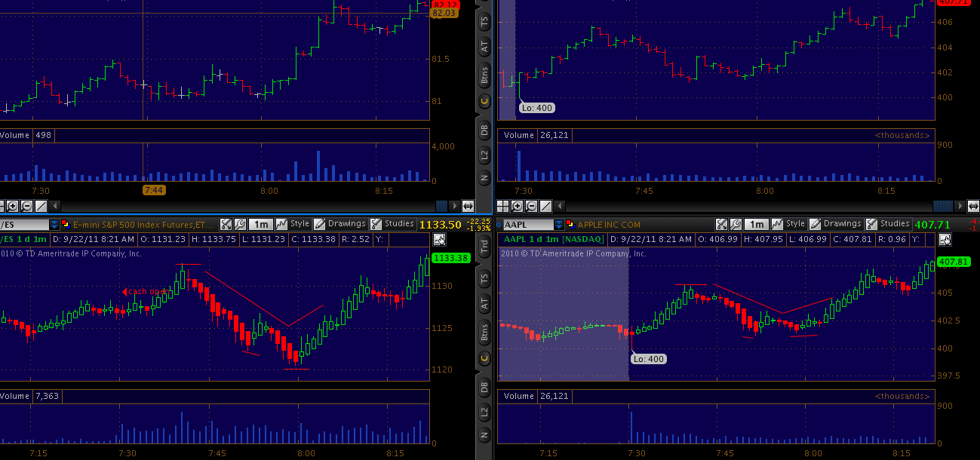Click fit-to-width icon under top-left chart

tap(467, 206)
